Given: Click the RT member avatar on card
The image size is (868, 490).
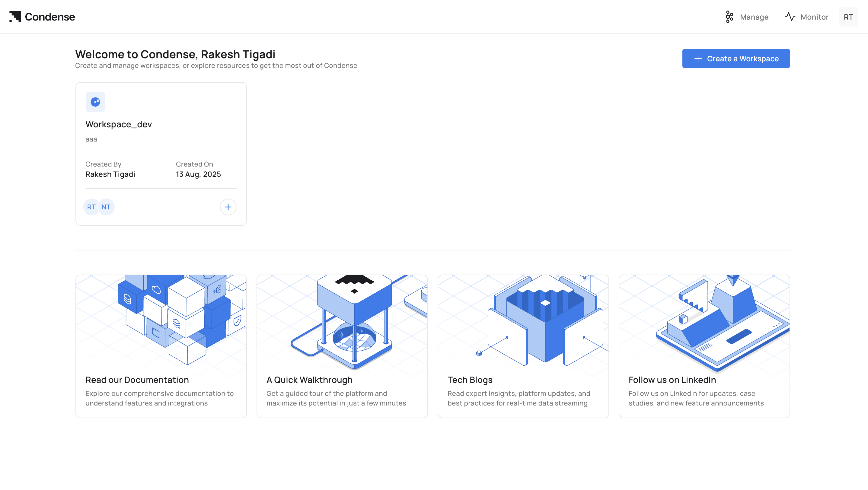Looking at the screenshot, I should pyautogui.click(x=91, y=207).
